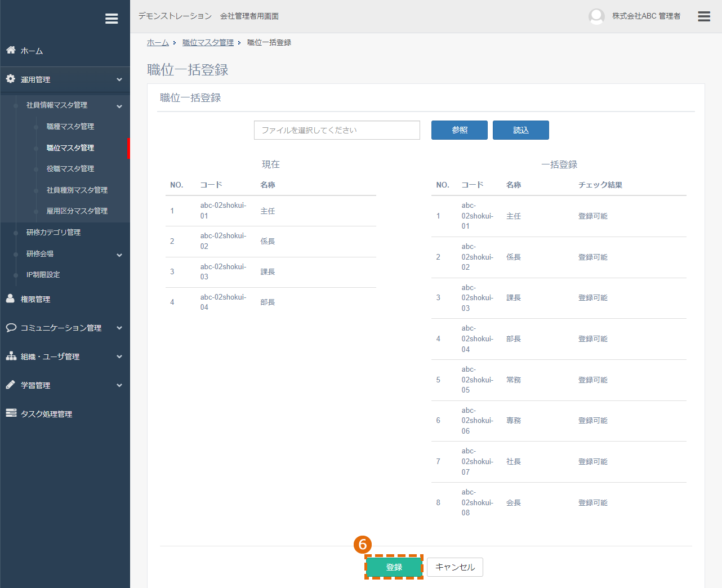Viewport: 722px width, 588px height.
Task: Click the org chart icon for 組織・ユーザ管理
Action: 11,356
